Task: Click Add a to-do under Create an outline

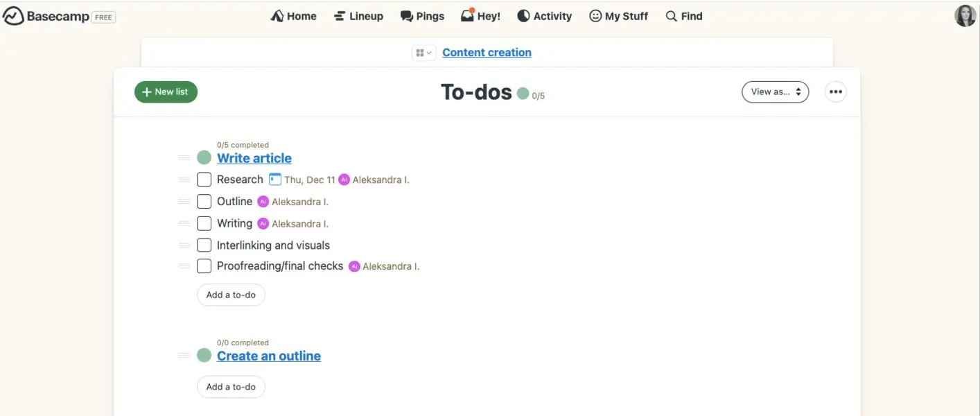Action: click(231, 387)
